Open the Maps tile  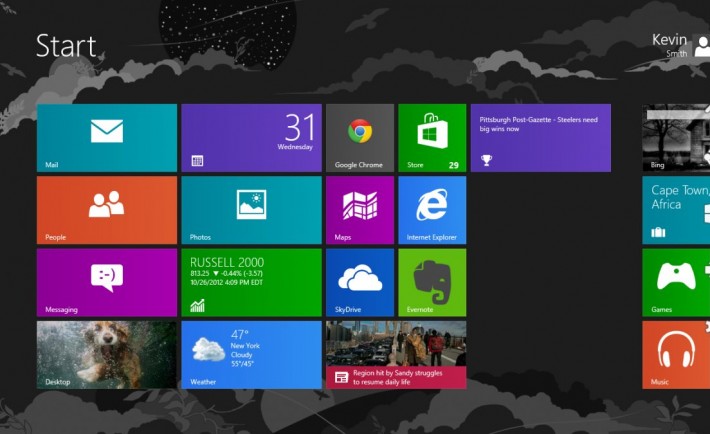(360, 210)
